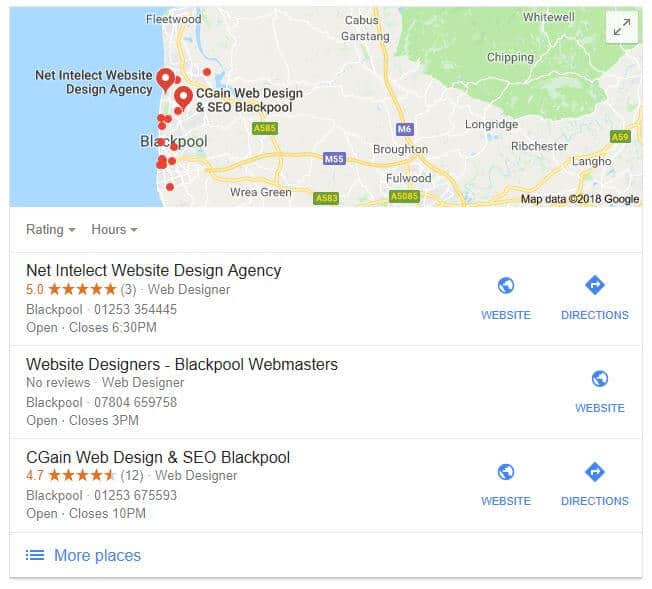Click Net Intelect's 5.0 star rating
The image size is (652, 589).
[x=71, y=289]
